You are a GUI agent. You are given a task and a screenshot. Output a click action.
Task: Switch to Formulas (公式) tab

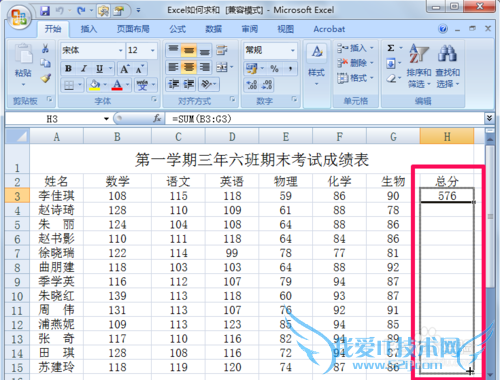[x=177, y=29]
